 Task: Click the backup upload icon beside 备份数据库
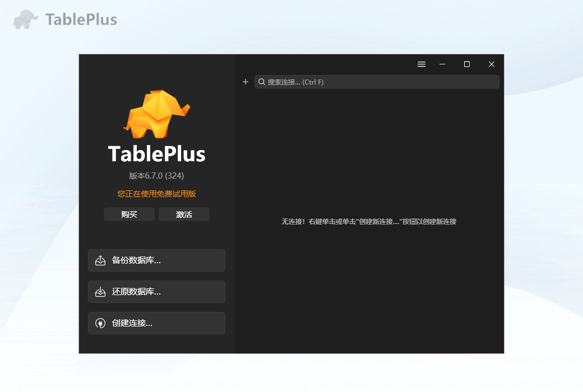coord(101,260)
